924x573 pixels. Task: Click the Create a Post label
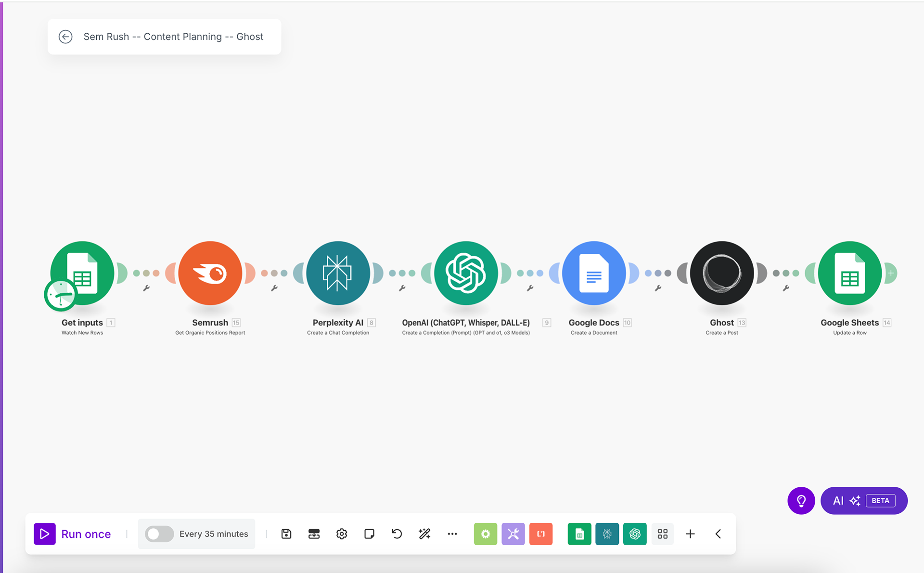[722, 333]
